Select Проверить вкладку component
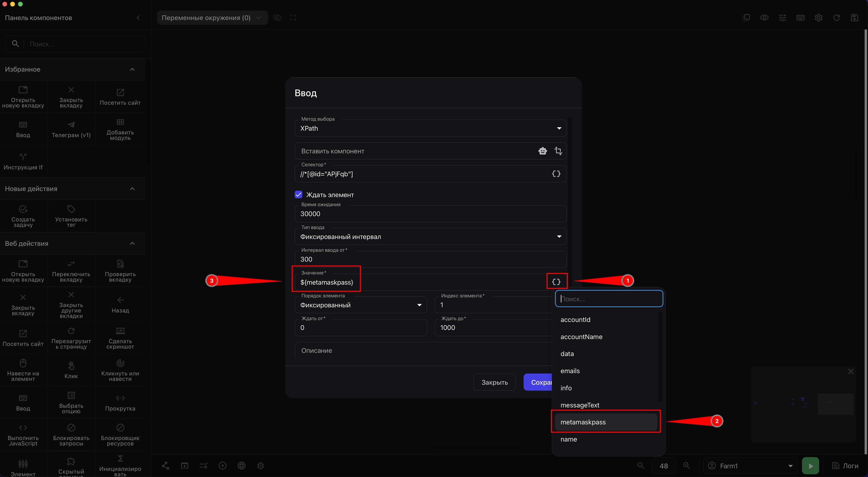The height and width of the screenshot is (477, 868). tap(120, 271)
